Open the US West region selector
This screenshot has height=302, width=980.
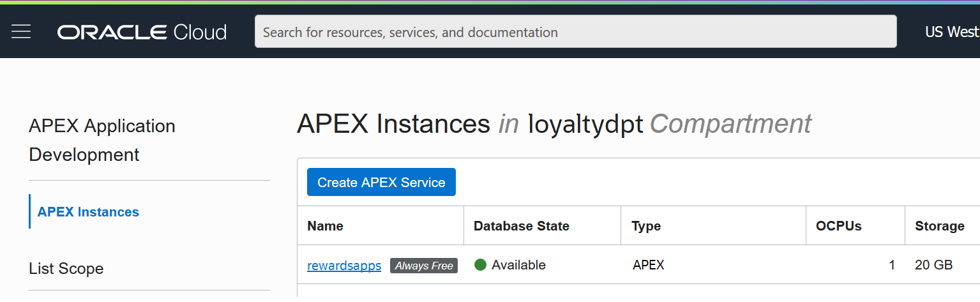tap(951, 32)
